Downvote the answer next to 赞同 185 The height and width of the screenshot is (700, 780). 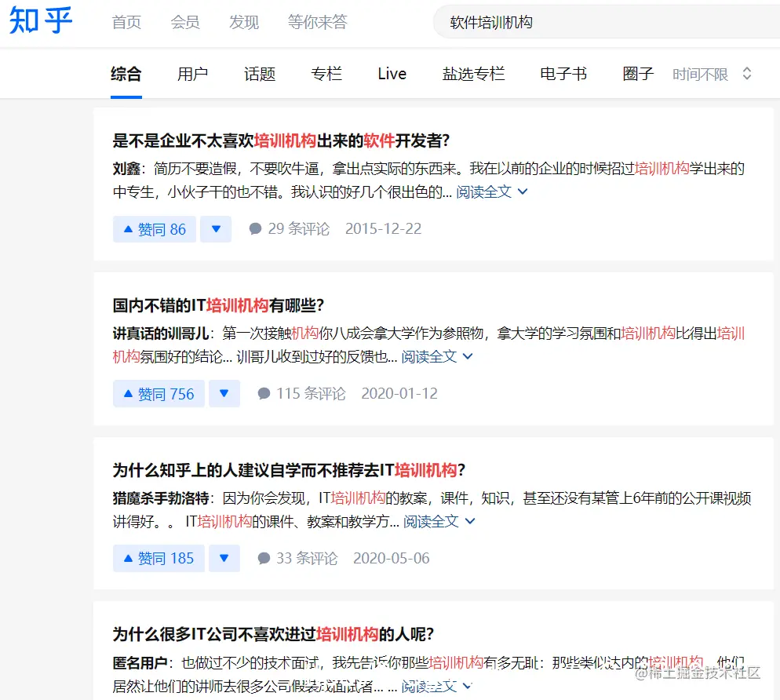224,558
